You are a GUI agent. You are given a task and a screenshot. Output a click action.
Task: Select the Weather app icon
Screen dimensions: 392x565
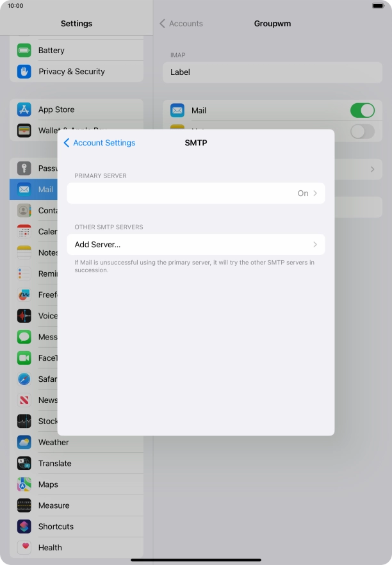24,442
